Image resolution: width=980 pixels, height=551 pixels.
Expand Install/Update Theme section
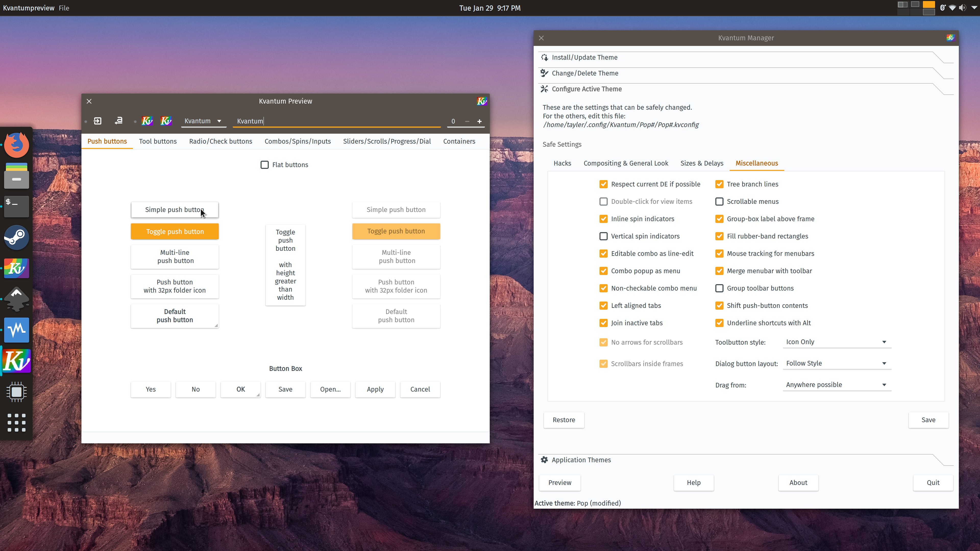(746, 57)
